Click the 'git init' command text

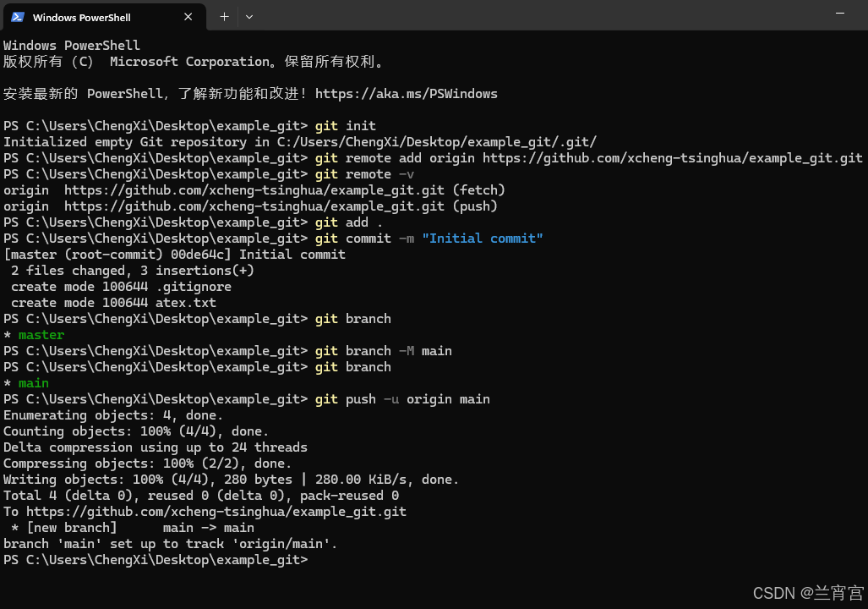click(x=346, y=126)
